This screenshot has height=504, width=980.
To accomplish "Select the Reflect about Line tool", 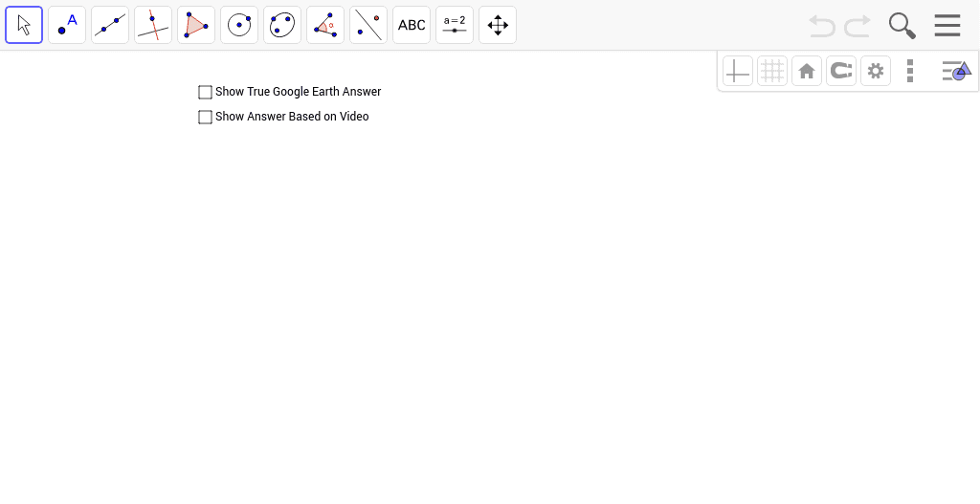I will 368,25.
